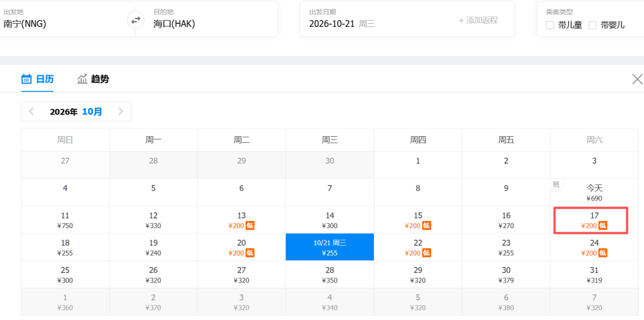
Task: Click the 低 badge on the 13th
Action: 250,226
